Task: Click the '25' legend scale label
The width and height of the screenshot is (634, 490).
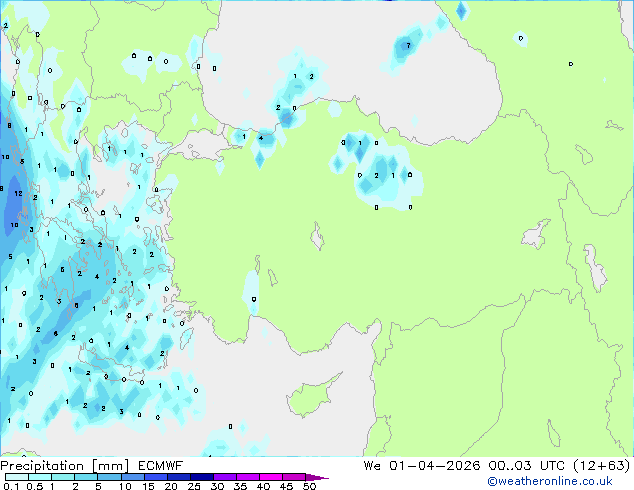Action: (x=194, y=486)
